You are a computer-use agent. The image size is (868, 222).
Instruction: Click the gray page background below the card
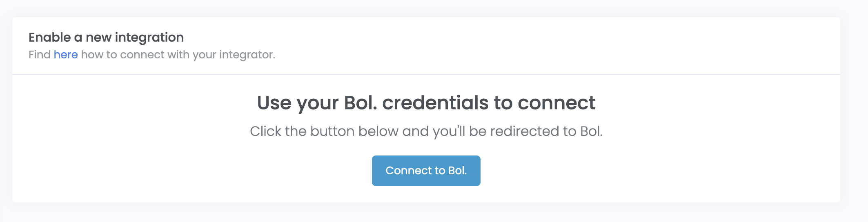(x=426, y=213)
